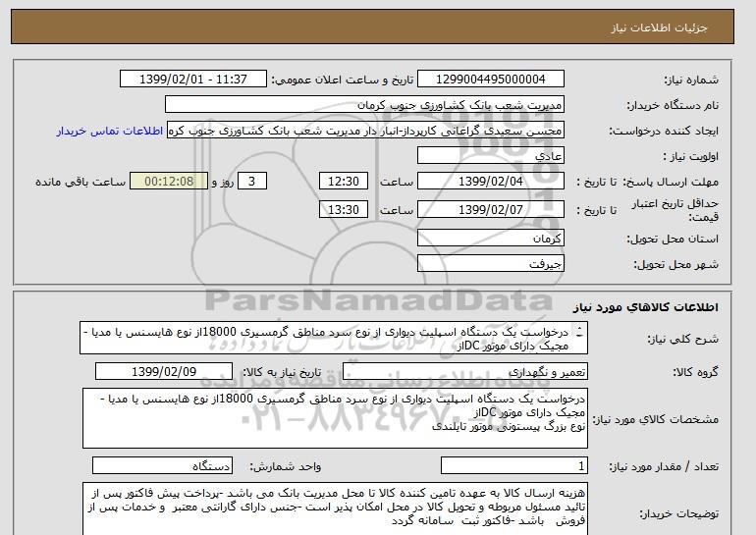
Task: Select the remaining days field showing 3
Action: tap(251, 182)
